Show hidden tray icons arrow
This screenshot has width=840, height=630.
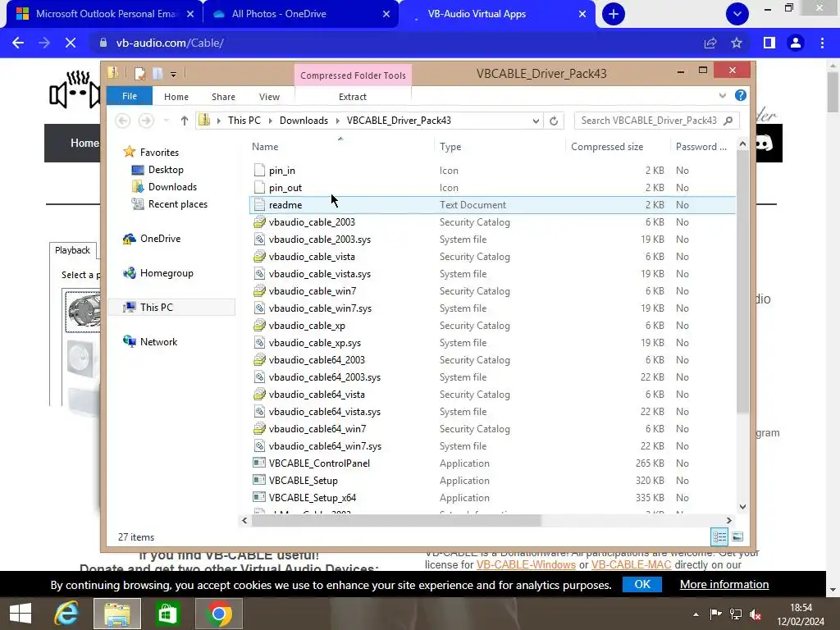696,614
